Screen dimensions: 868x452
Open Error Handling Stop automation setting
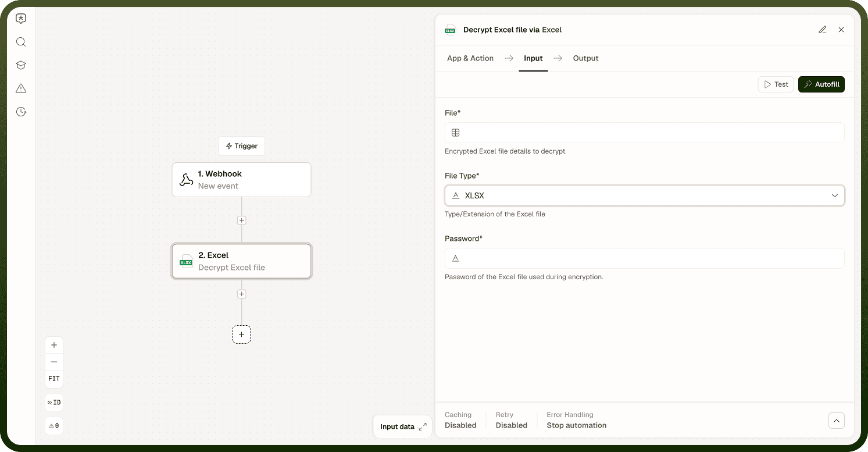pyautogui.click(x=577, y=420)
